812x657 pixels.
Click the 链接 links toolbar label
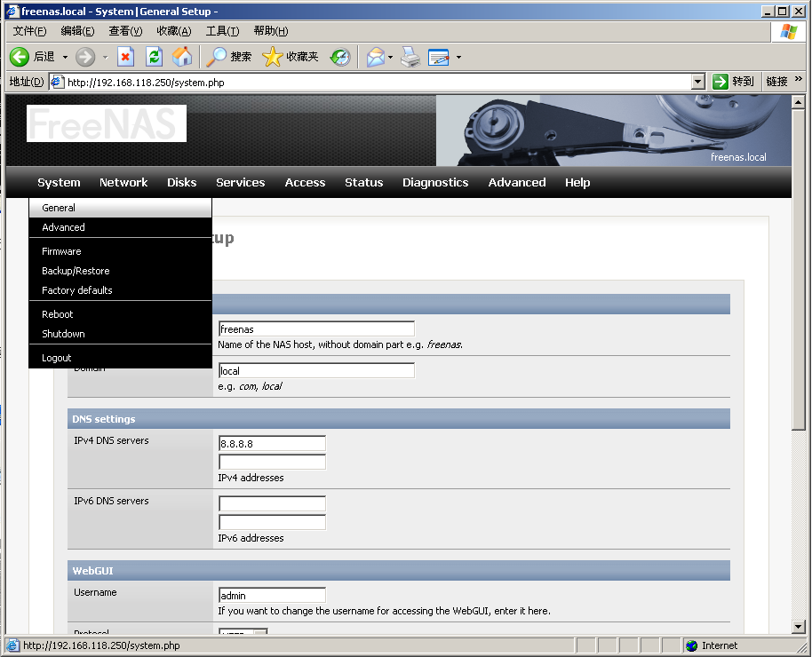776,82
